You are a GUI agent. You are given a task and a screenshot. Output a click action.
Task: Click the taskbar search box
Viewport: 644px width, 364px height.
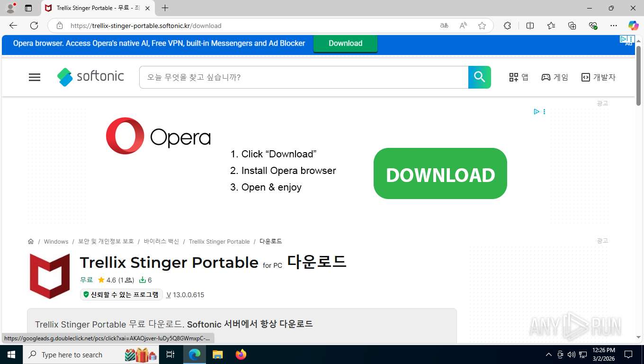pos(91,355)
